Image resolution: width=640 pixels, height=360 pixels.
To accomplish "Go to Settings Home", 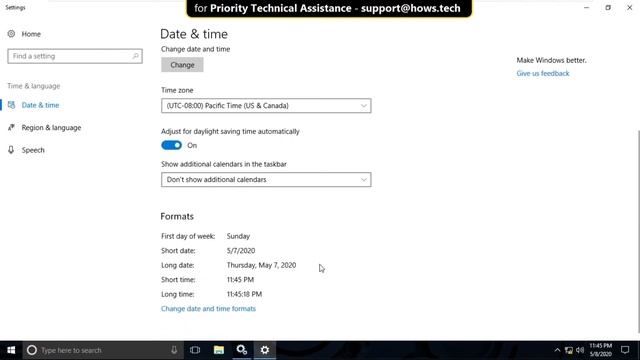I will (x=31, y=34).
